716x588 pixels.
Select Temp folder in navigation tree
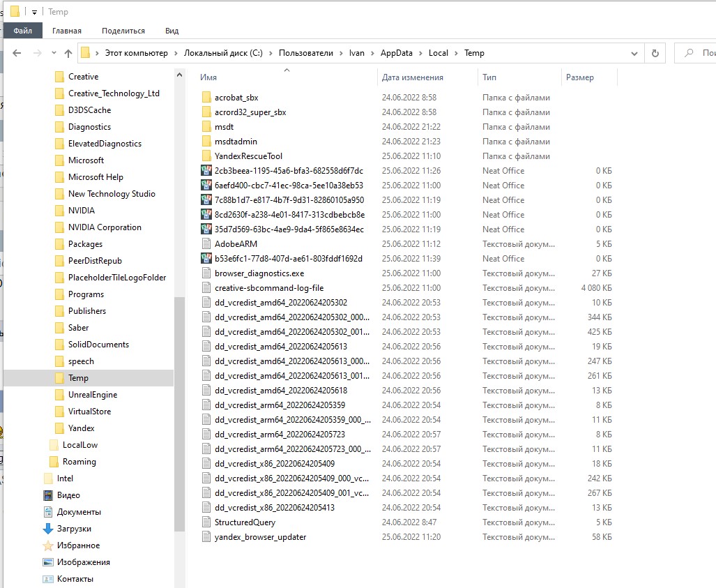[78, 378]
